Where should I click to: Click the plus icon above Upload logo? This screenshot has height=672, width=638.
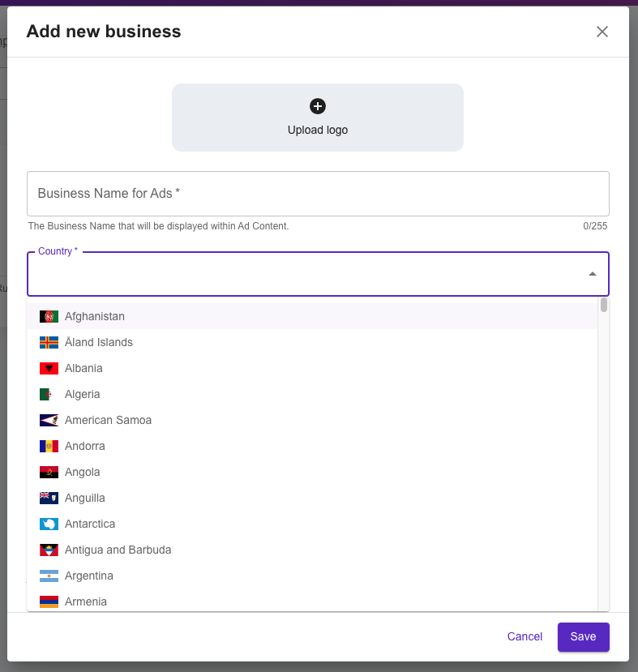click(318, 106)
